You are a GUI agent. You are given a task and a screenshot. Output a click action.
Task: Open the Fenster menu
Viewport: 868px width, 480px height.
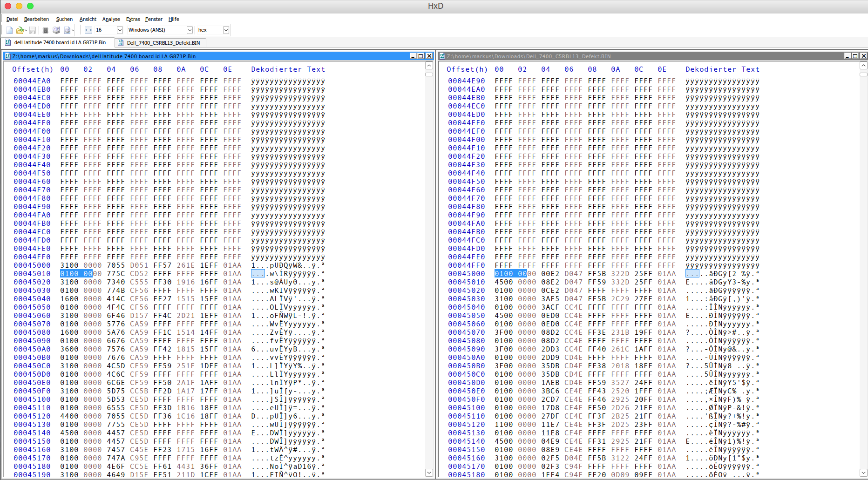(154, 19)
